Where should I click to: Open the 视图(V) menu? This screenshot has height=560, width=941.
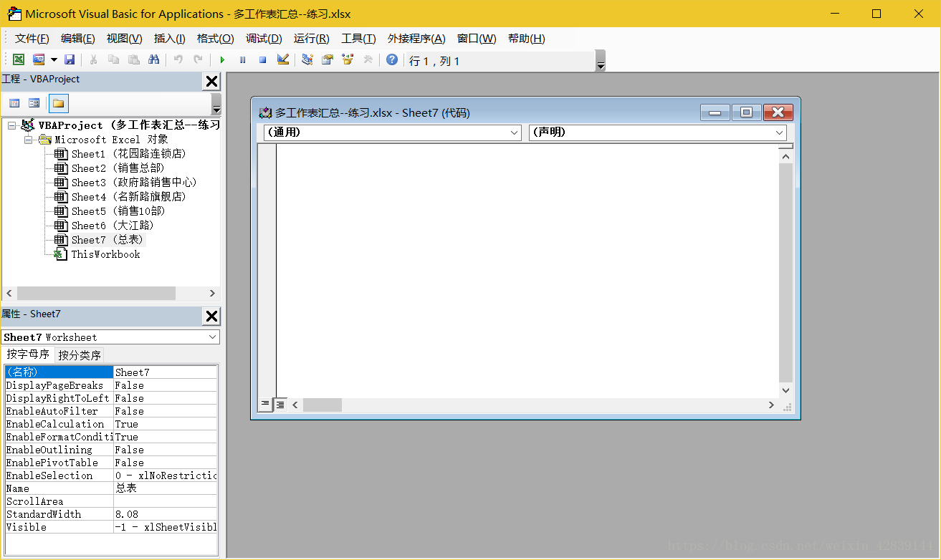pyautogui.click(x=124, y=39)
